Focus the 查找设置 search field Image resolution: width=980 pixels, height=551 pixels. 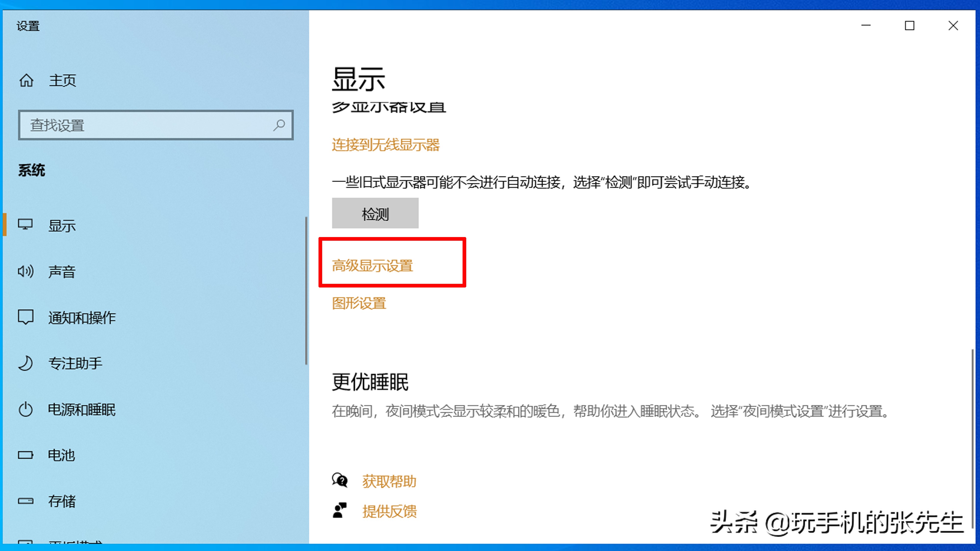pyautogui.click(x=156, y=125)
